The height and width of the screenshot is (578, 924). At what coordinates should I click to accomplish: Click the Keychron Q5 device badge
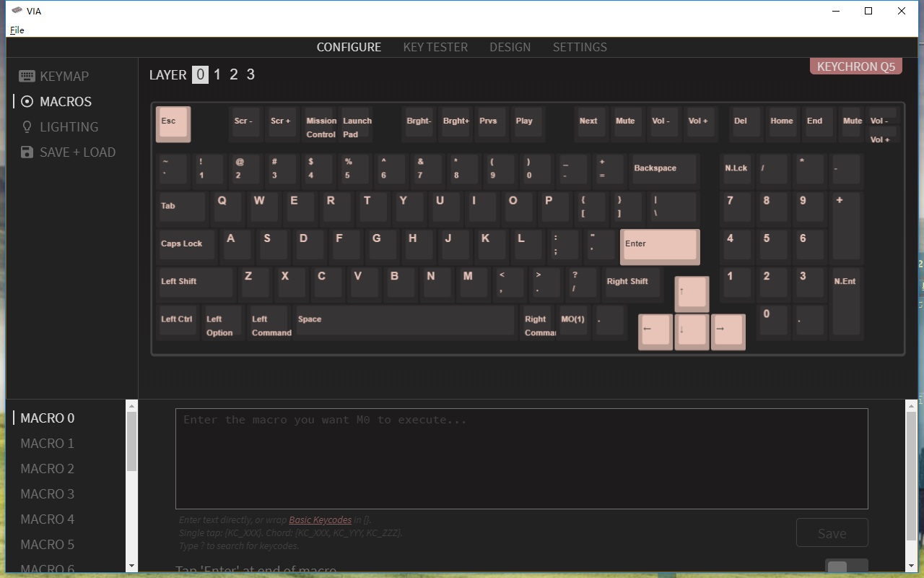pos(856,66)
